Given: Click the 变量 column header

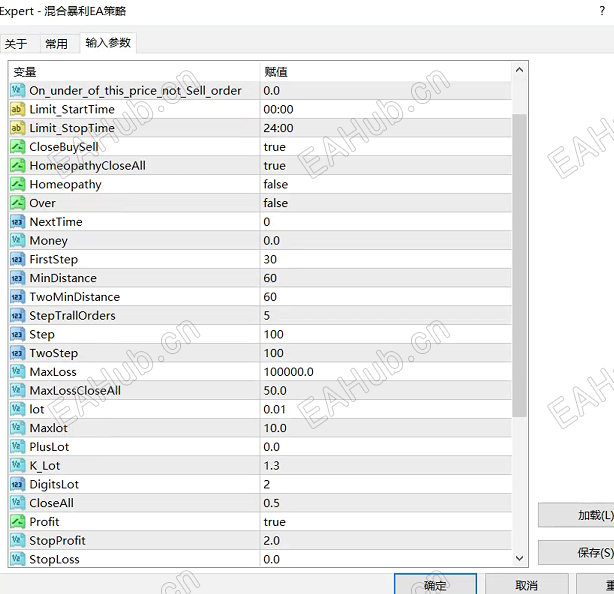Looking at the screenshot, I should [x=25, y=72].
